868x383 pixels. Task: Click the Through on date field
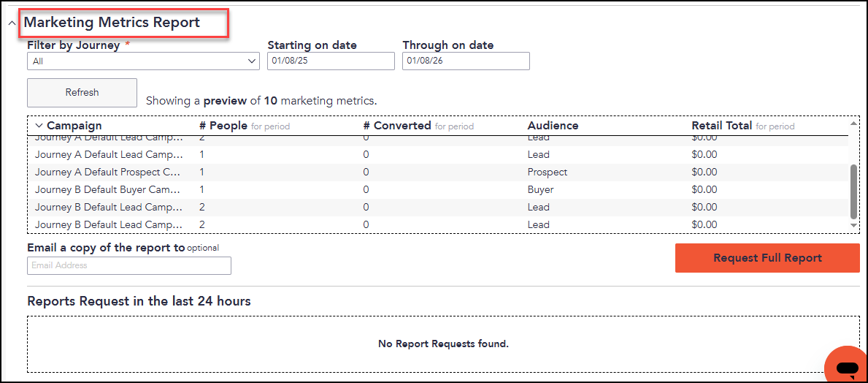click(466, 61)
